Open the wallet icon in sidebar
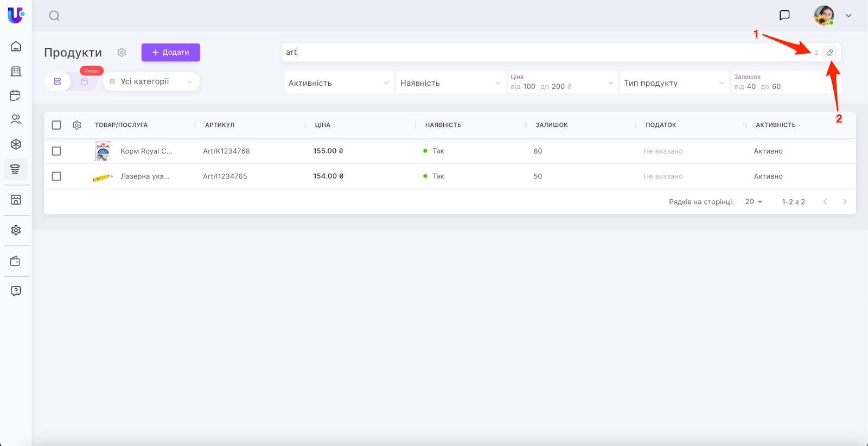The width and height of the screenshot is (868, 446). (x=16, y=262)
